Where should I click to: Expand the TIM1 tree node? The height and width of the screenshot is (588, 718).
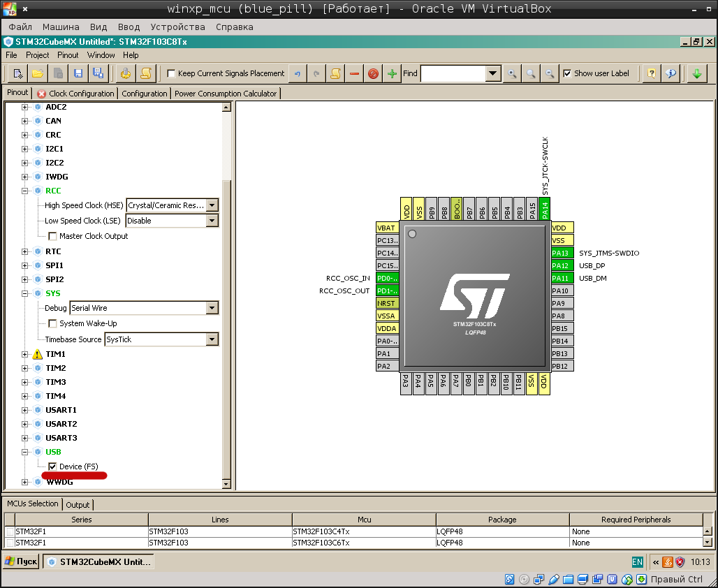point(25,354)
